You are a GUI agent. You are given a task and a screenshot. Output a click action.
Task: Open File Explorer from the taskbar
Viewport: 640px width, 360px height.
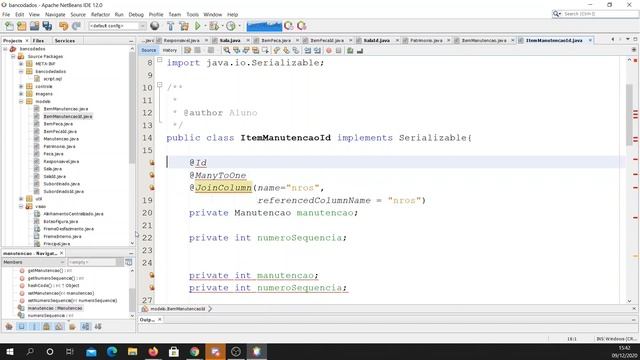(x=132, y=351)
